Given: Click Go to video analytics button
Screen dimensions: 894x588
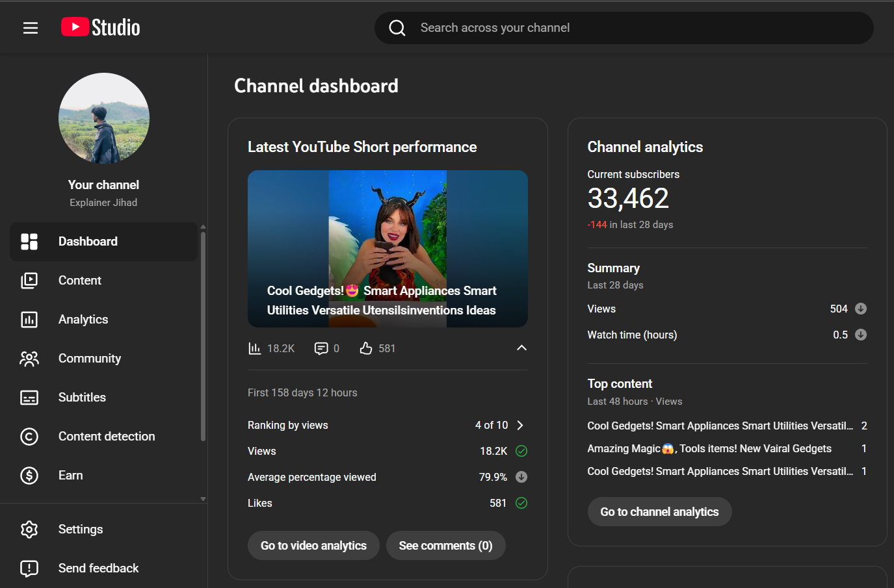Looking at the screenshot, I should 313,546.
